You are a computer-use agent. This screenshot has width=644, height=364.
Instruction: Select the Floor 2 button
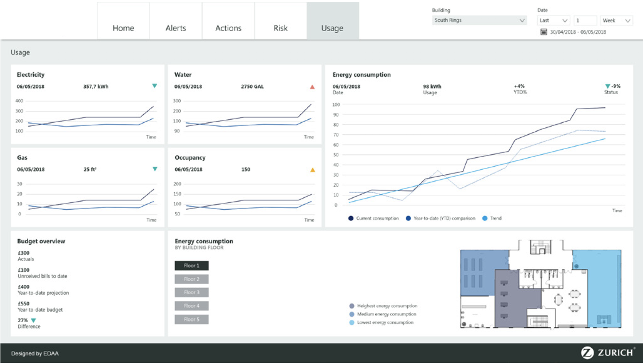coord(191,279)
